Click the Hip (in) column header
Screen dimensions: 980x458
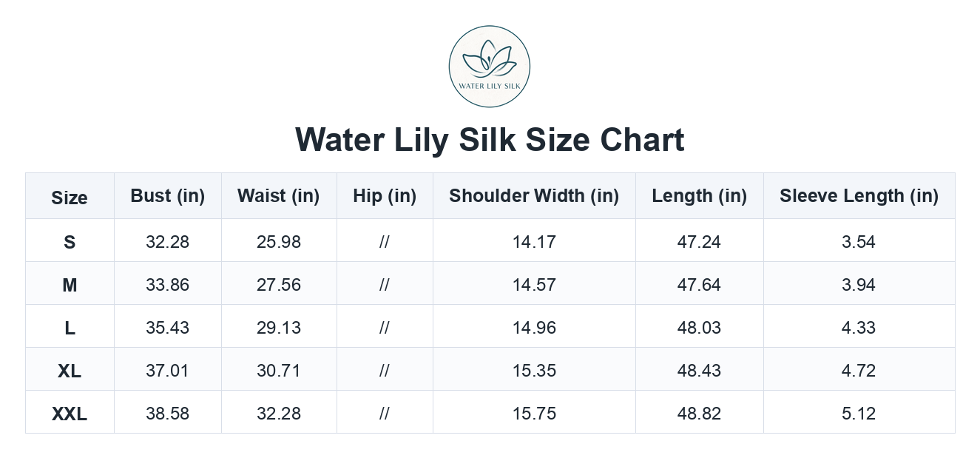pos(385,196)
